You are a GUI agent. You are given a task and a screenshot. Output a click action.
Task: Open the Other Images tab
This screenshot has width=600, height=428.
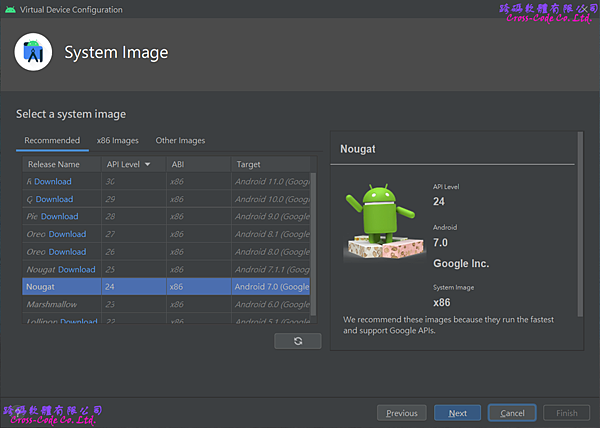pyautogui.click(x=180, y=141)
